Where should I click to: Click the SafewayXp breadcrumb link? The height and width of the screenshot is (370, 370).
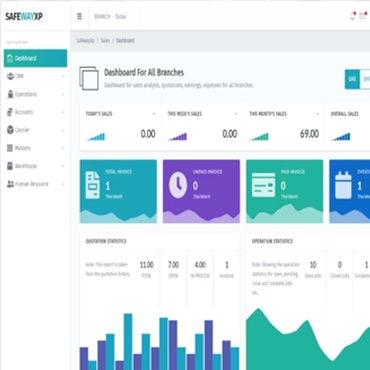[85, 41]
